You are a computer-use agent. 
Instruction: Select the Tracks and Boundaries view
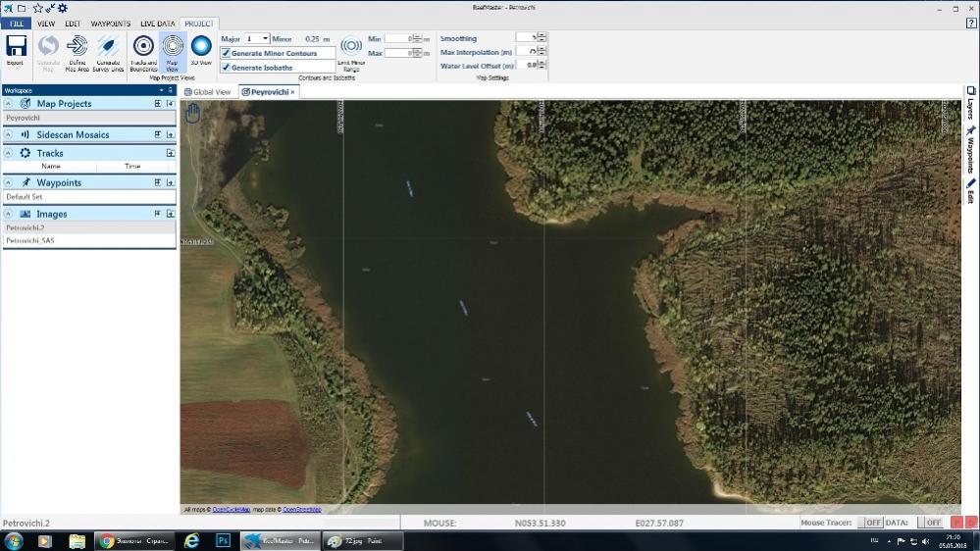click(x=143, y=46)
